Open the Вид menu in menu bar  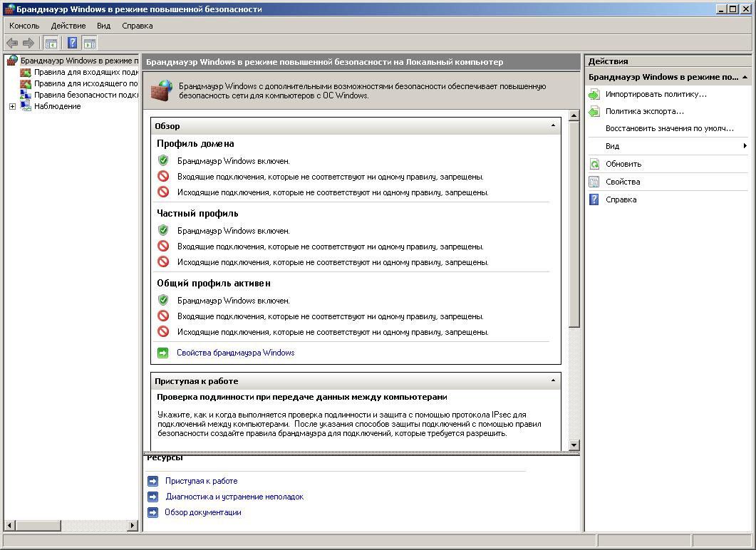[103, 26]
